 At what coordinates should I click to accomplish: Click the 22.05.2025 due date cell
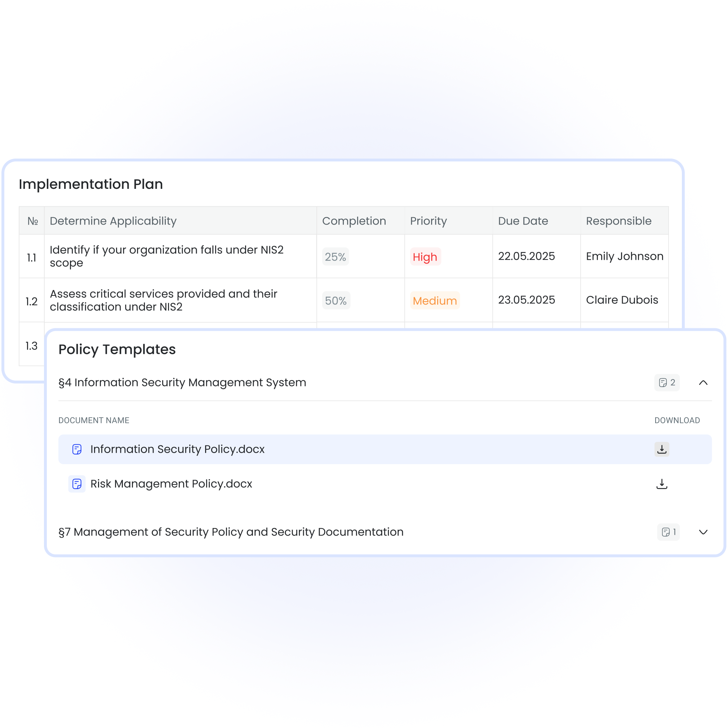tap(527, 256)
